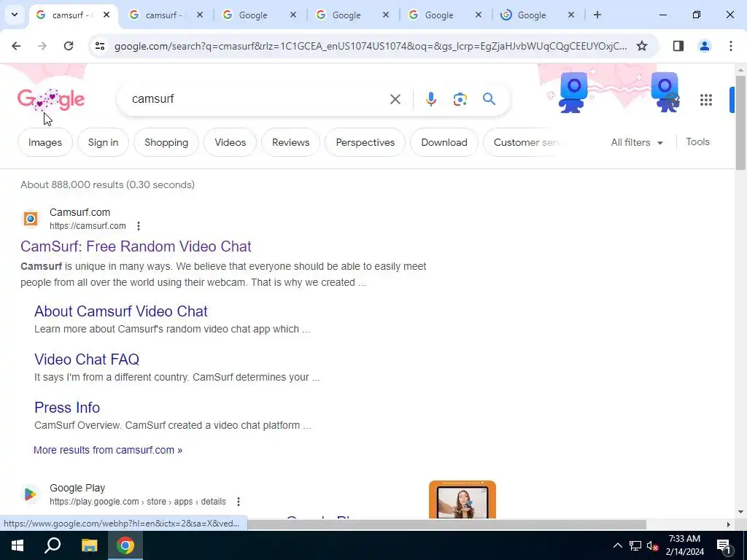Reload the current page
Viewport: 747px width, 560px height.
(69, 46)
